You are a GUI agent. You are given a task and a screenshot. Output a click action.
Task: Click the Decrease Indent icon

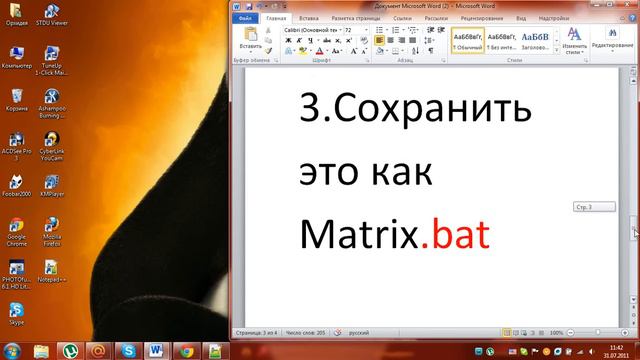click(430, 30)
